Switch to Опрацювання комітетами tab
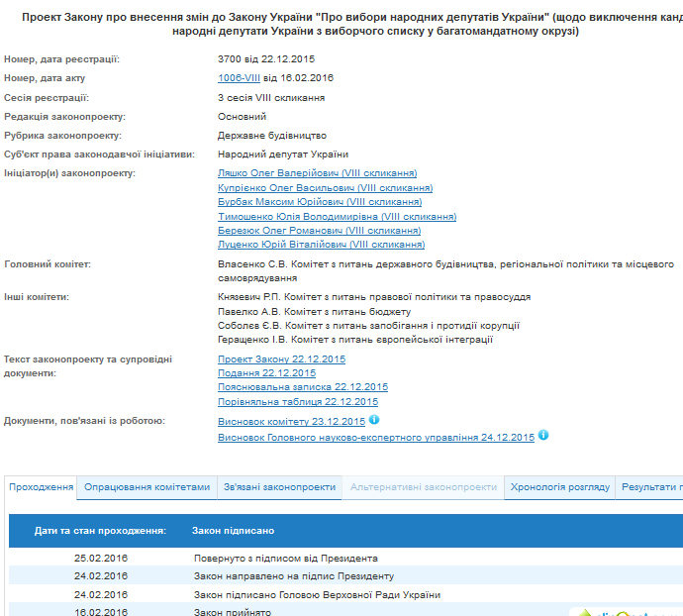The image size is (683, 616). [x=147, y=487]
